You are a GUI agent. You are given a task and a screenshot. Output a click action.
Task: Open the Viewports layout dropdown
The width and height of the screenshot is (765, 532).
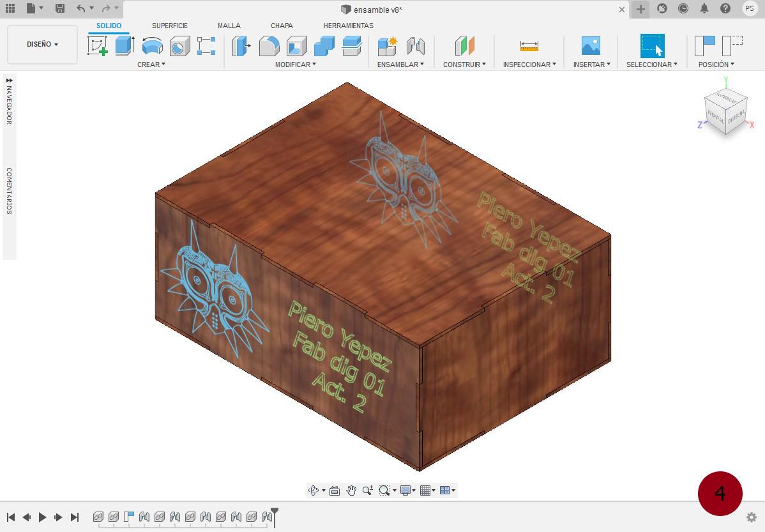point(448,490)
